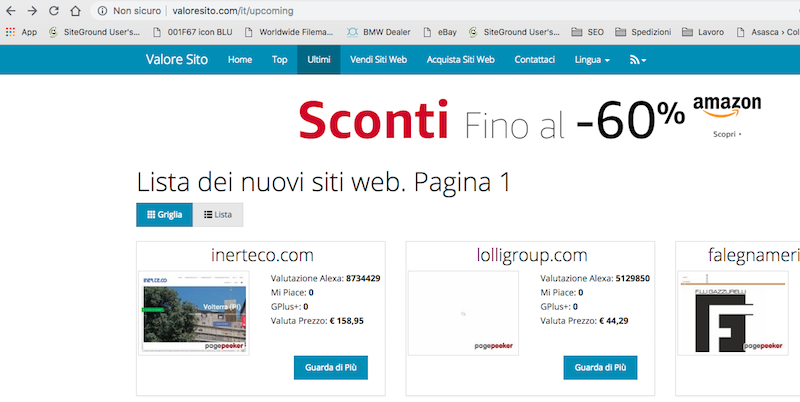Open the Top menu item
This screenshot has height=402, width=800.
280,60
